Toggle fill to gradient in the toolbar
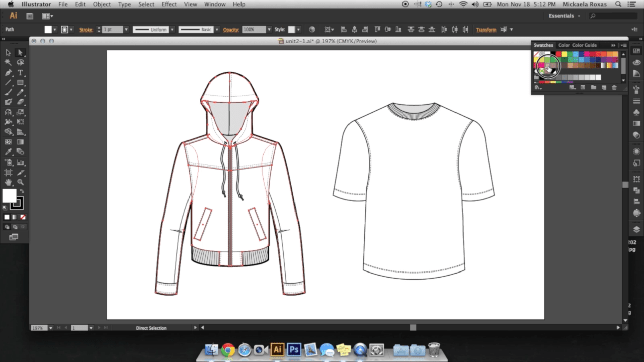 click(15, 217)
